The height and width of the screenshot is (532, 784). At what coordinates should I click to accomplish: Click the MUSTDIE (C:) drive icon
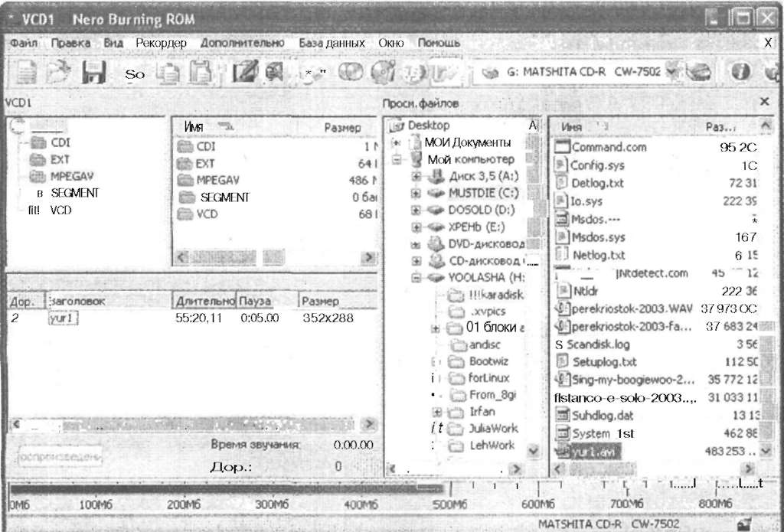point(436,194)
